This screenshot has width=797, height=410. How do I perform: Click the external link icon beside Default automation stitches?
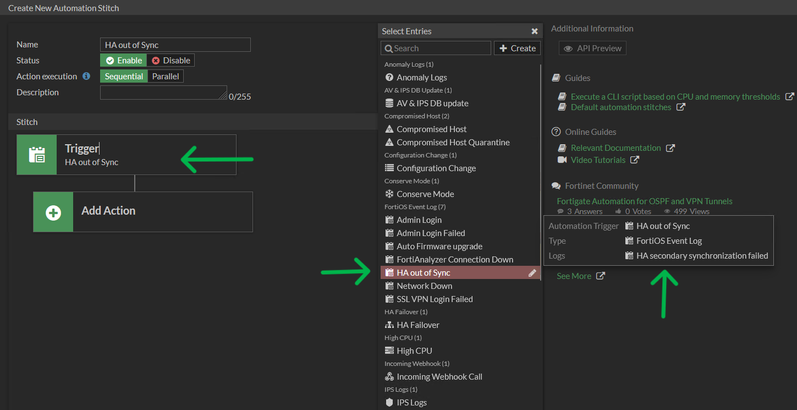681,108
